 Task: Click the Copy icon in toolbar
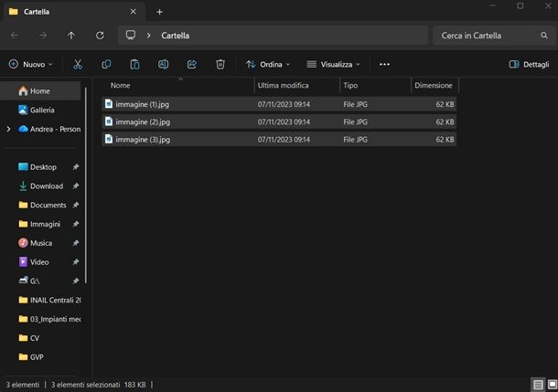pos(106,64)
